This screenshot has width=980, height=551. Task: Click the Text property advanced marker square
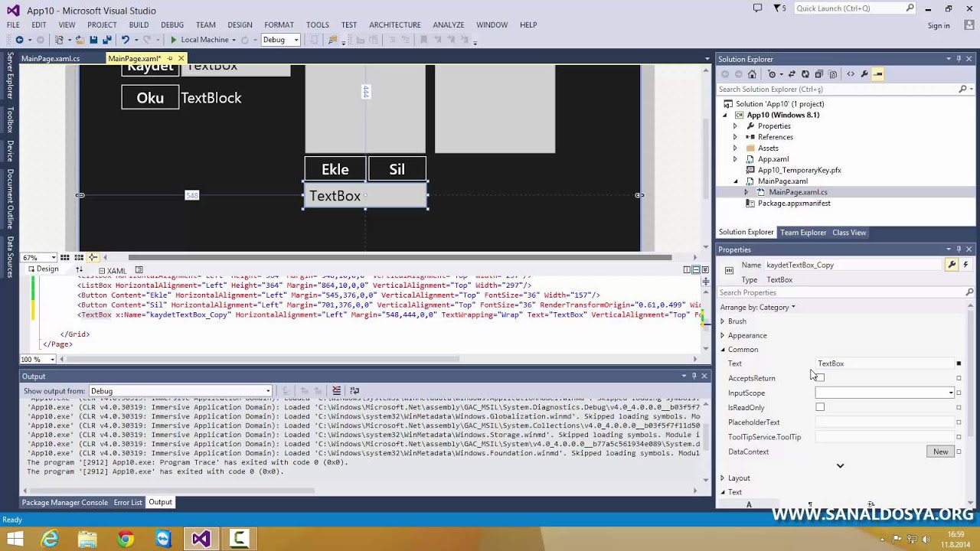pos(959,364)
